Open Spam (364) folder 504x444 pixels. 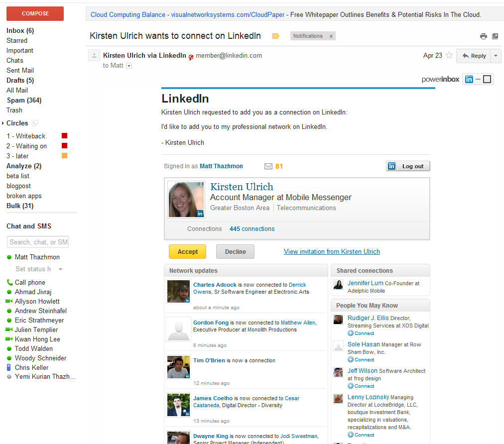click(x=24, y=100)
